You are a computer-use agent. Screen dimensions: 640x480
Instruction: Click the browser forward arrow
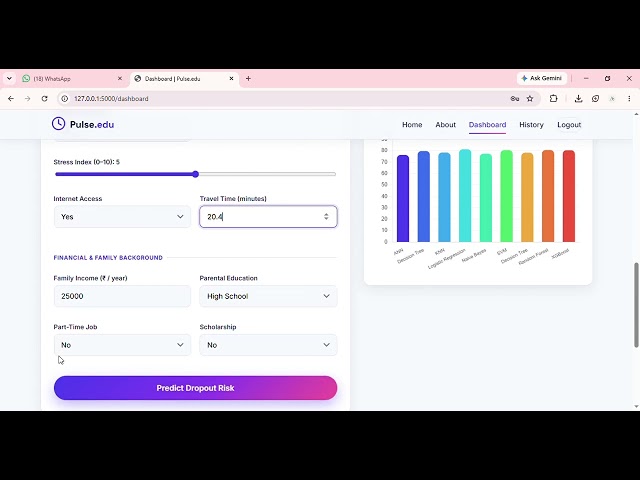(27, 99)
